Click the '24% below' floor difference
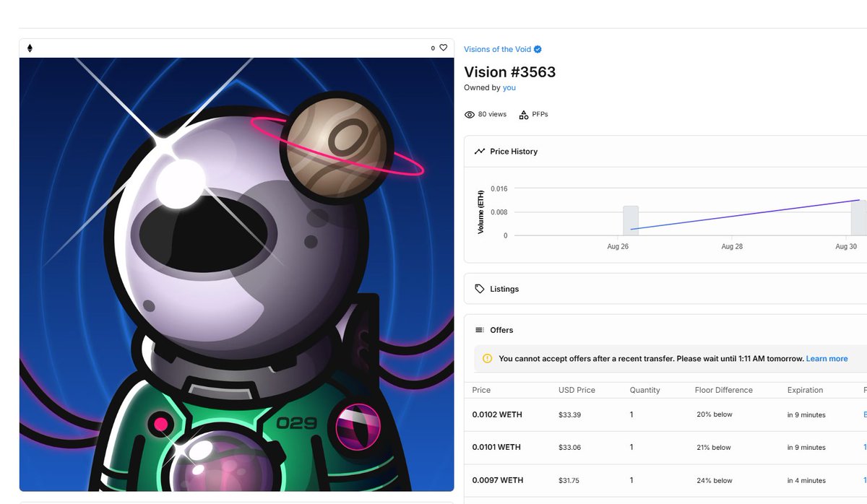Viewport: 867px width, 504px height. coord(714,481)
